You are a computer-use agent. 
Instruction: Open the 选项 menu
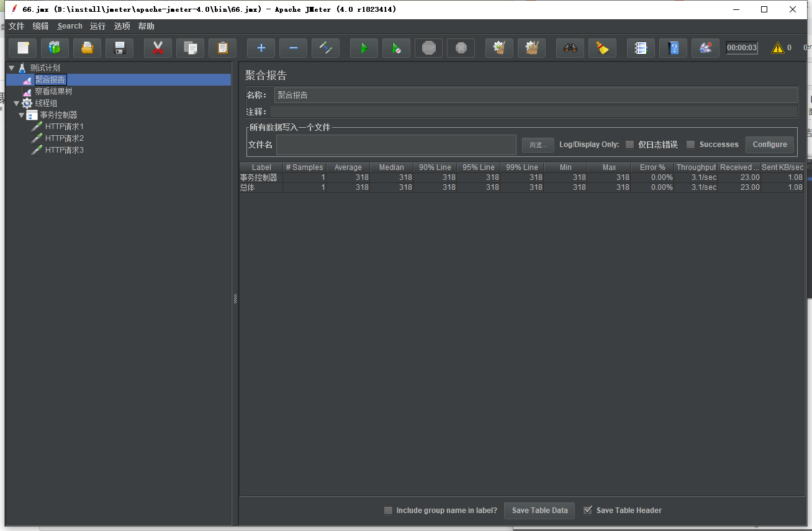(122, 26)
